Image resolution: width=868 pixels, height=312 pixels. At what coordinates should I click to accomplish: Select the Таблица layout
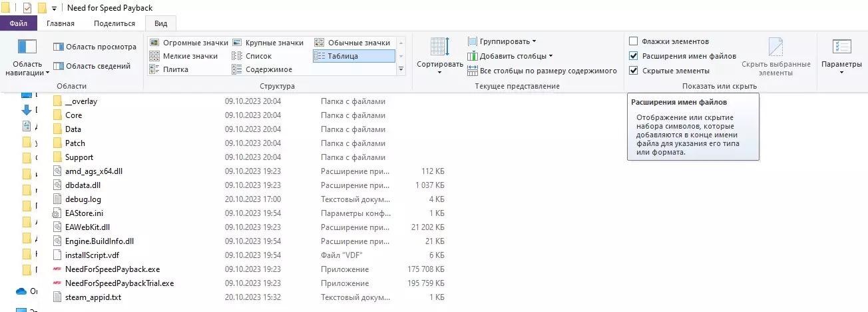(353, 56)
